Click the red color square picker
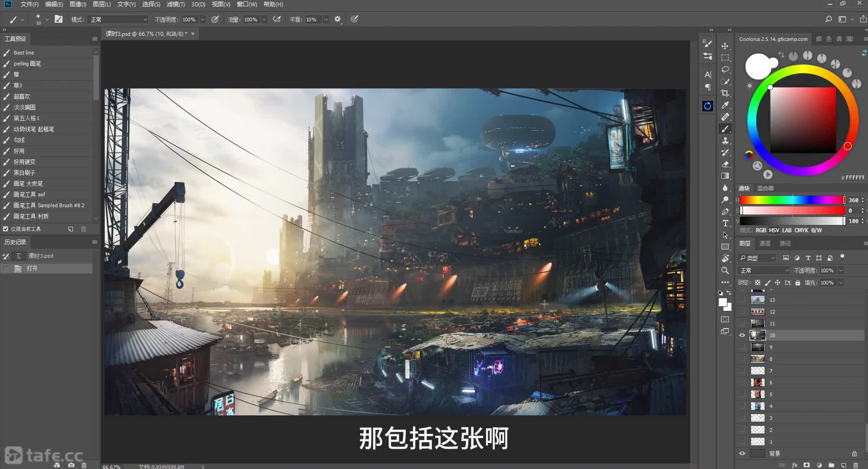This screenshot has width=868, height=469. point(803,120)
